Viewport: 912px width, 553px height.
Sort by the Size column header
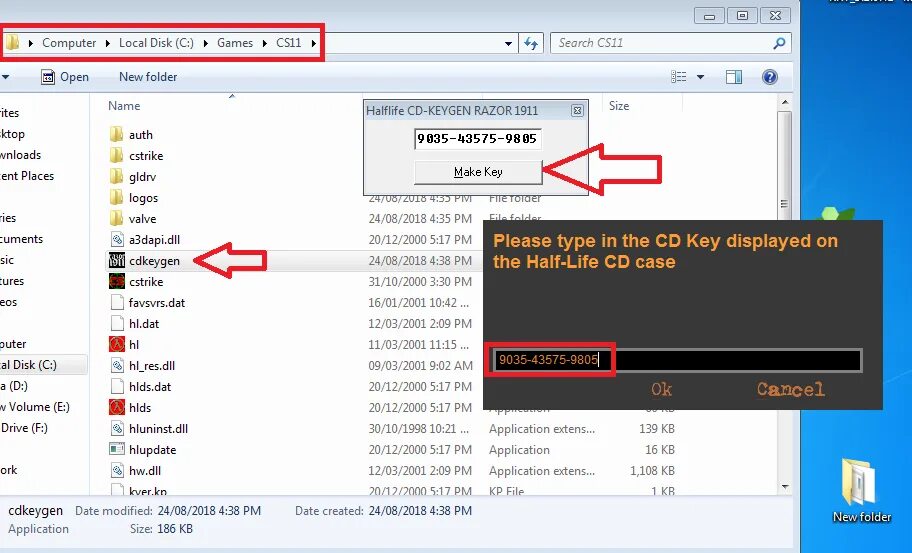coord(619,106)
